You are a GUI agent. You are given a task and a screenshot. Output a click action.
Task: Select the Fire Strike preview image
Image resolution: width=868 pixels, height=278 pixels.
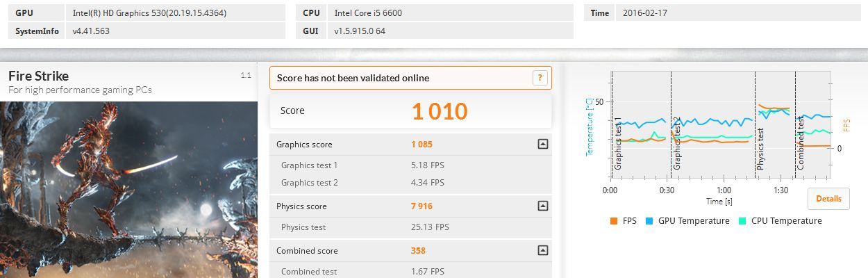129,190
